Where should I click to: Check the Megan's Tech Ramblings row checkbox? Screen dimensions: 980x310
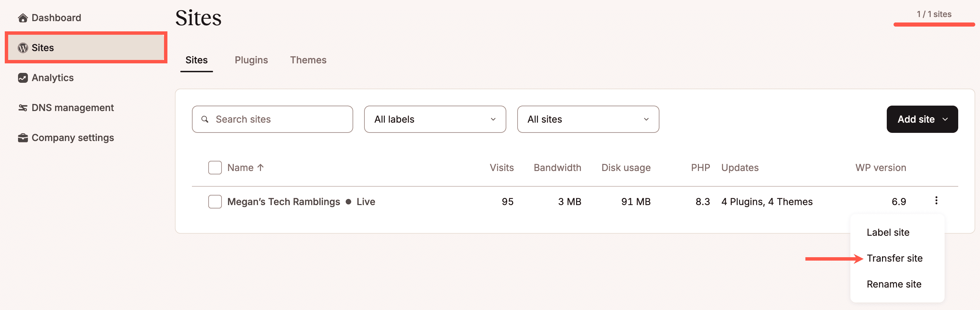[215, 201]
